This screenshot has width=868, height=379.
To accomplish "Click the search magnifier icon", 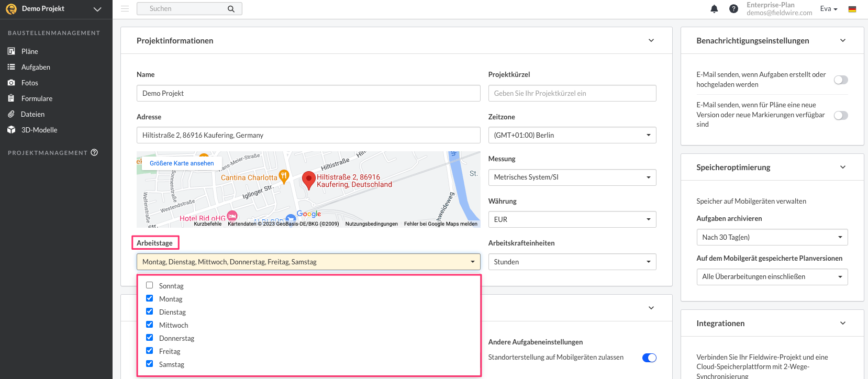I will click(x=231, y=9).
